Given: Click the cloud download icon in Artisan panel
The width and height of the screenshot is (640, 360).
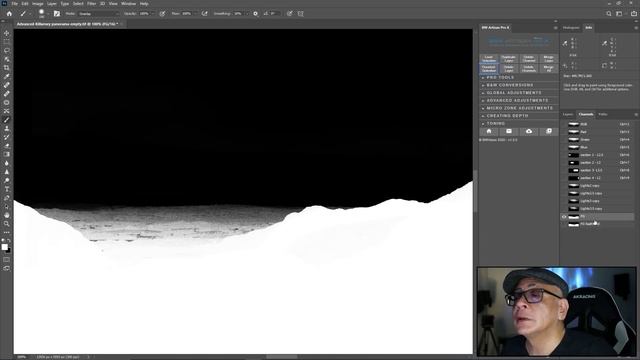Looking at the screenshot, I should (529, 131).
